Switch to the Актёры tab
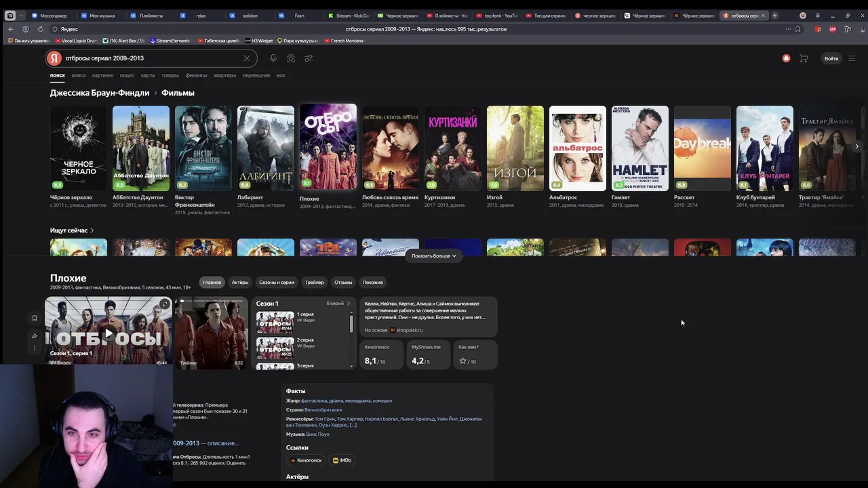The height and width of the screenshot is (488, 868). point(240,282)
